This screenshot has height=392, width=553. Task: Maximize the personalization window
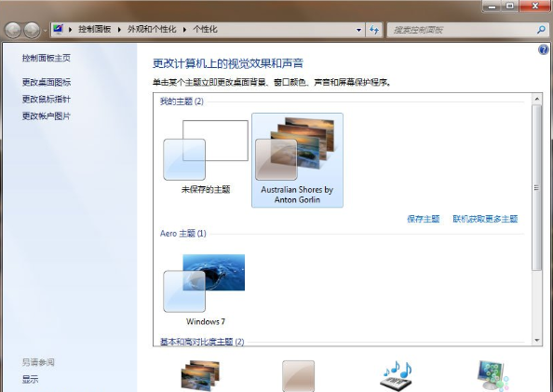click(x=510, y=7)
